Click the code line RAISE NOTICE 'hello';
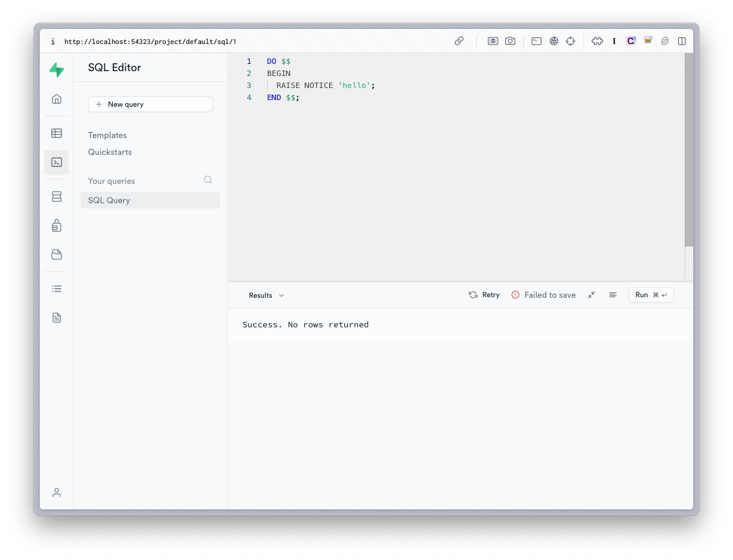This screenshot has width=733, height=560. click(326, 86)
